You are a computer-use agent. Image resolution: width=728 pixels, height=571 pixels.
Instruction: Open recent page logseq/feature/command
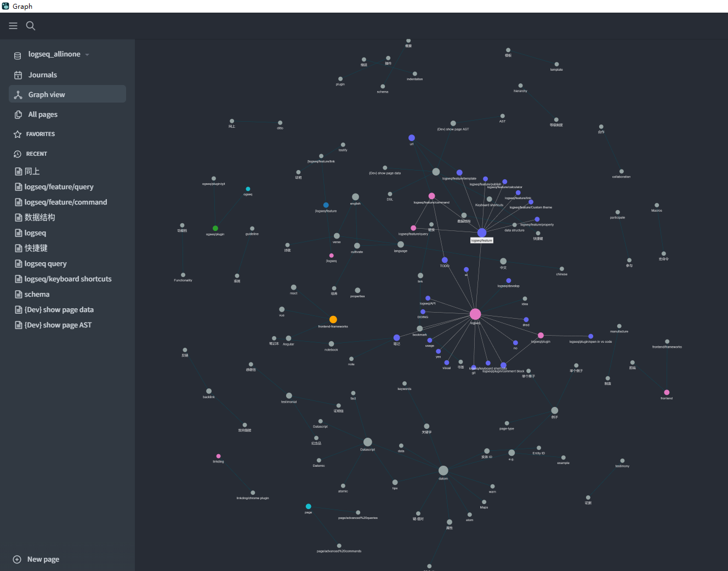[x=66, y=202]
